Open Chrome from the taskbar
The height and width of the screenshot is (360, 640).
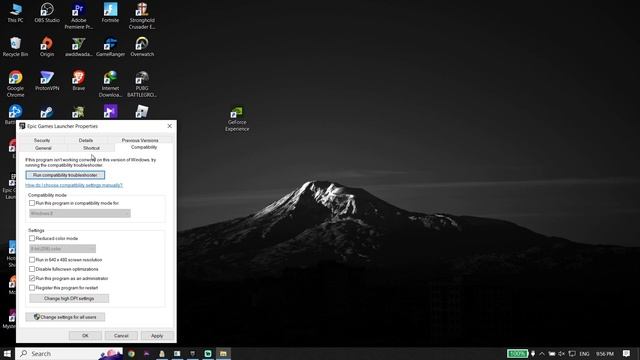click(x=131, y=353)
